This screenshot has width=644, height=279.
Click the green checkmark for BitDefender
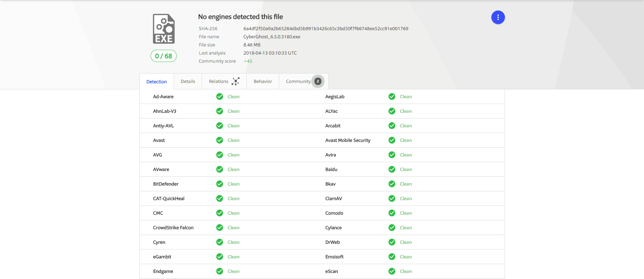click(220, 184)
